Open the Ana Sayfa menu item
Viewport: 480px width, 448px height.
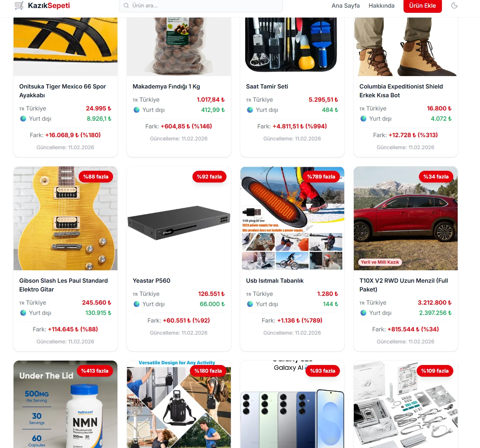[345, 5]
